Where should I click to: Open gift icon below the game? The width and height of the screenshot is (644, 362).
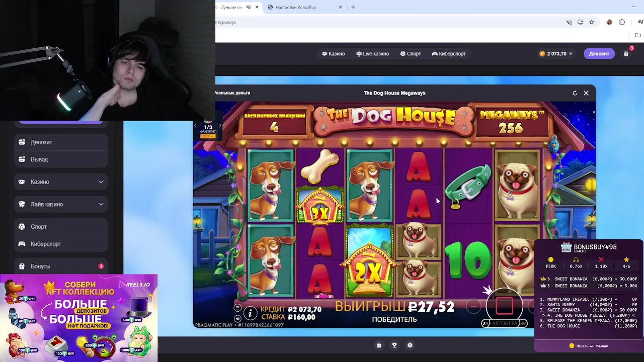[379, 345]
